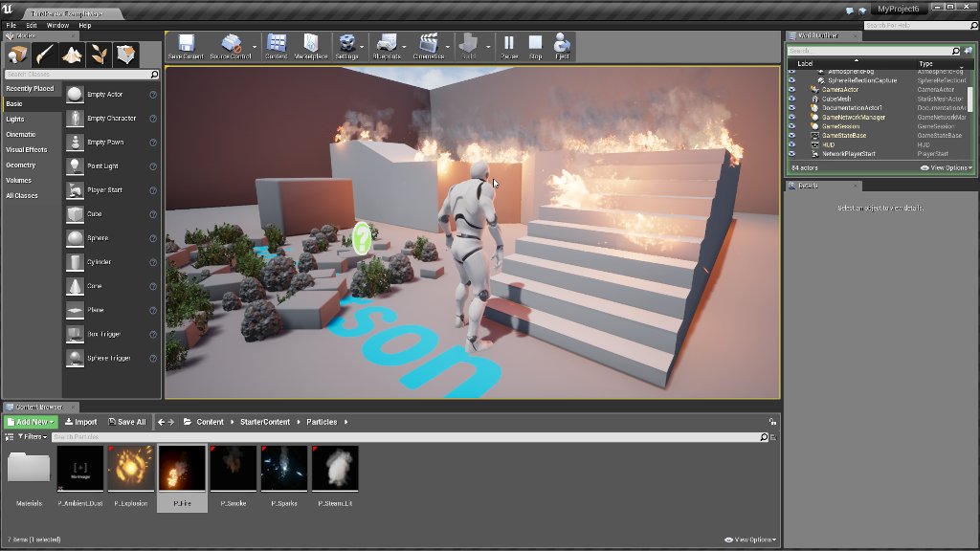
Task: Toggle visibility of GameNetworkManager
Action: (x=791, y=117)
